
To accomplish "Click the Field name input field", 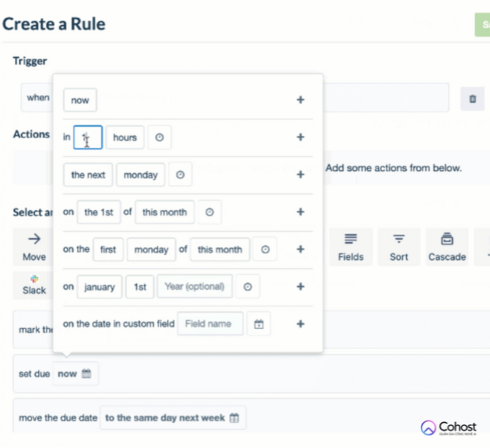I will (210, 324).
